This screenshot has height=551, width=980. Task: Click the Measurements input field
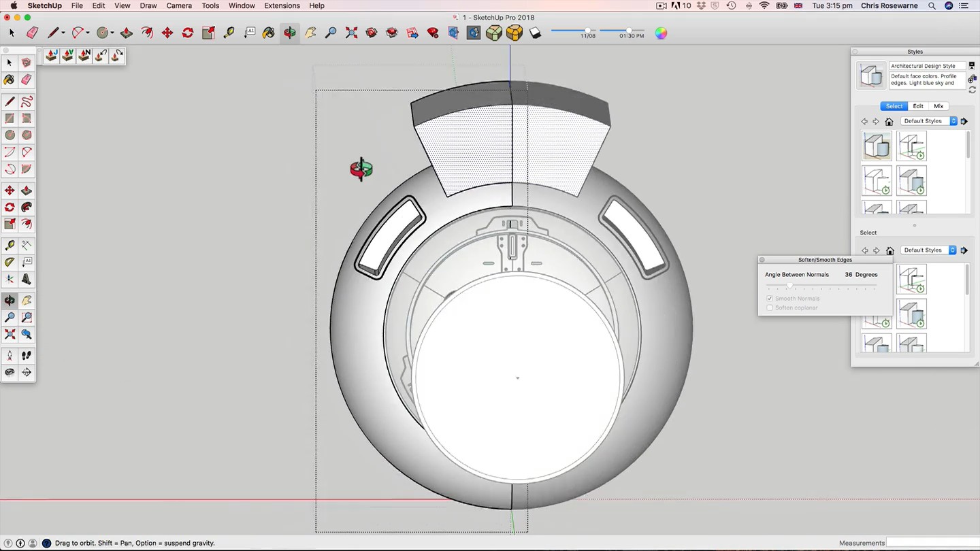(931, 543)
